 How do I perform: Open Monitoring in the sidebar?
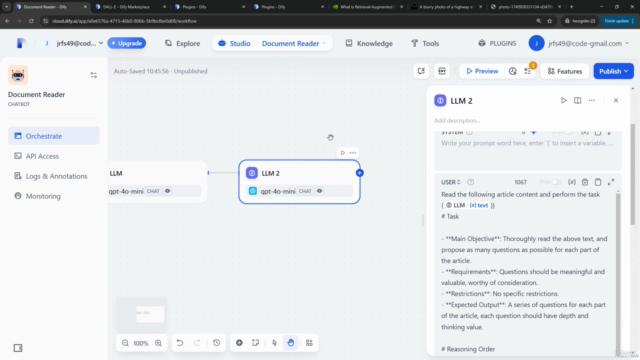[53, 196]
